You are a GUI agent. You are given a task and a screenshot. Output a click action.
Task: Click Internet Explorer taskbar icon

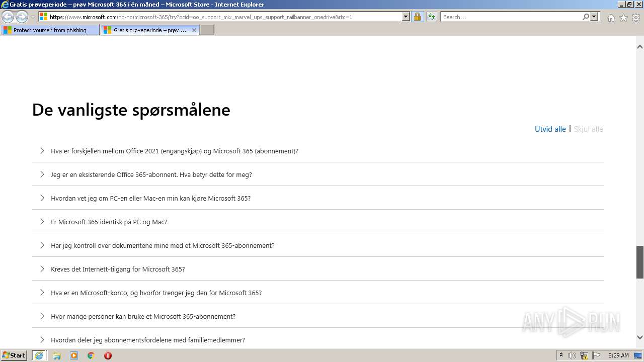(x=39, y=355)
